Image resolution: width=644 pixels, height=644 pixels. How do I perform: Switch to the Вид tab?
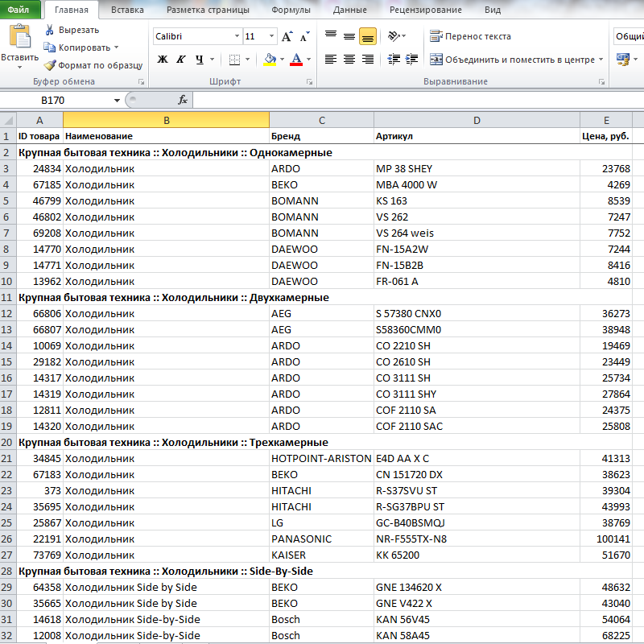493,10
